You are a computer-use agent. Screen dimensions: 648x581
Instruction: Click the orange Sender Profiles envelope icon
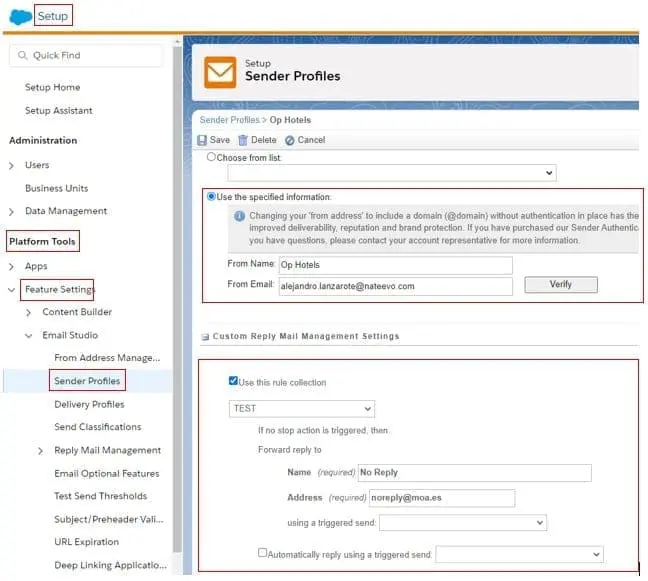220,73
